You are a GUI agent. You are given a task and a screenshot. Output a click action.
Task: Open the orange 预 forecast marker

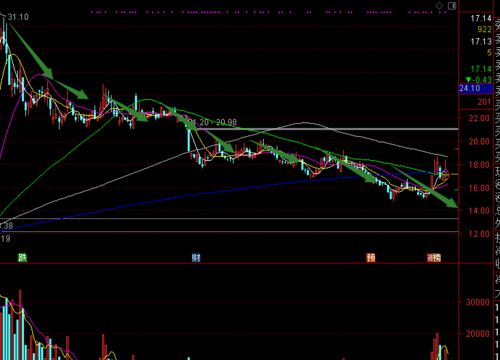(x=371, y=258)
